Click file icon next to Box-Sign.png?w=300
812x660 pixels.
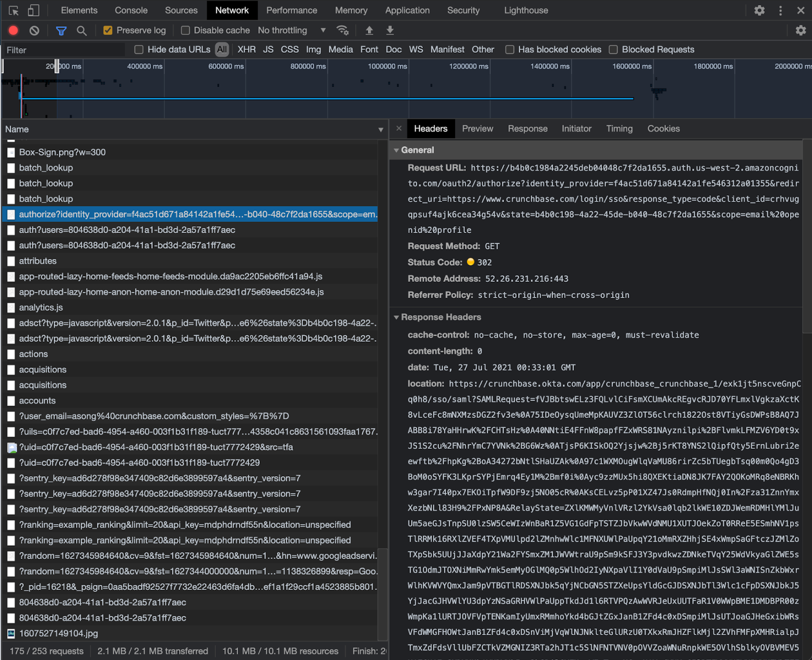(x=11, y=152)
